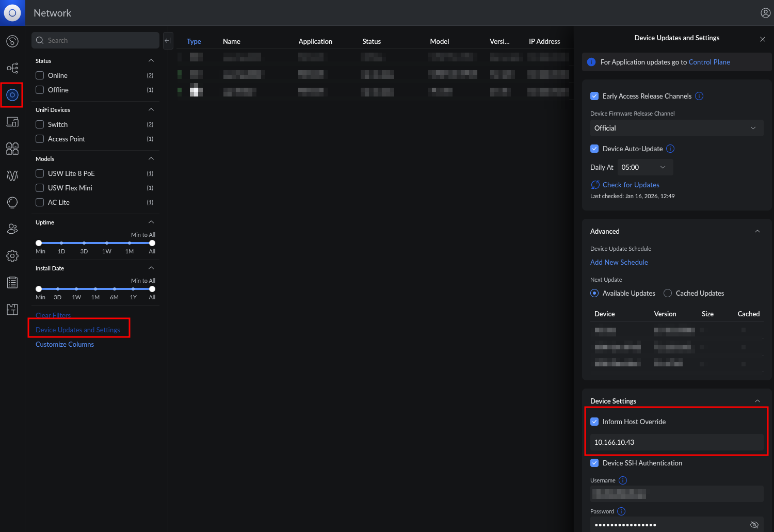The image size is (774, 532).
Task: Collapse the Advanced section
Action: tap(757, 231)
